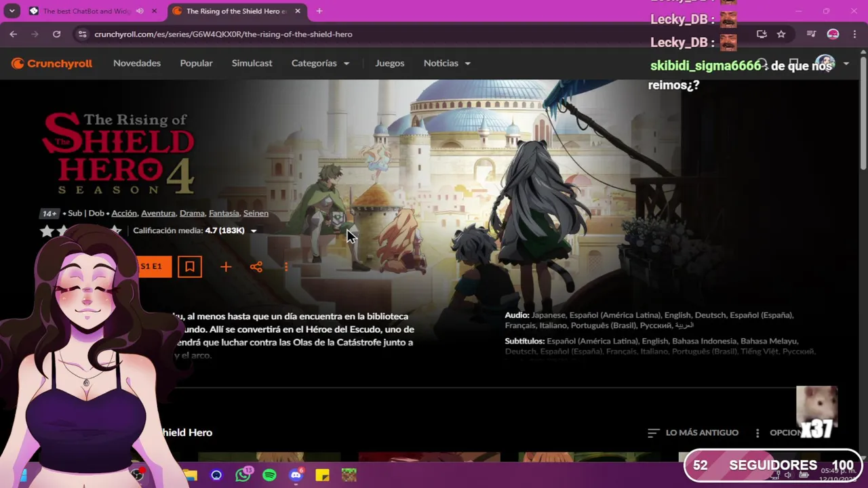Open the Popular section
The width and height of the screenshot is (868, 488).
coord(196,63)
